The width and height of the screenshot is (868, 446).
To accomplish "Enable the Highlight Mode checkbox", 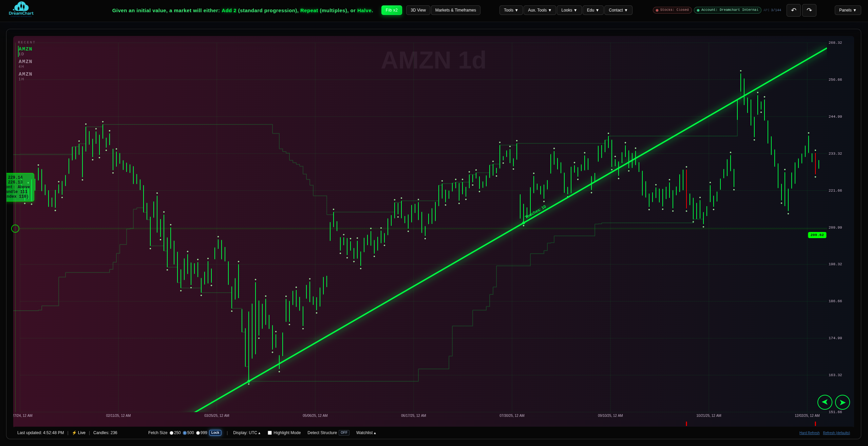I will (x=270, y=433).
